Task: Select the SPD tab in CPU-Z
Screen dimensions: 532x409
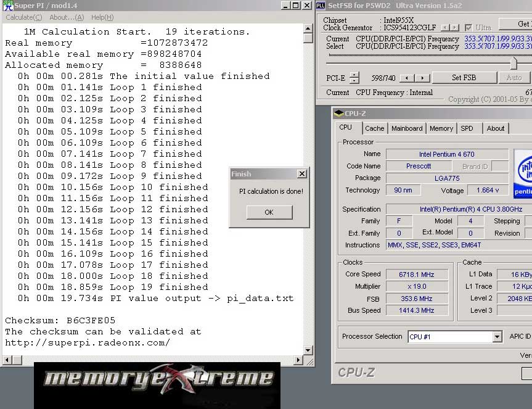Action: coord(467,128)
